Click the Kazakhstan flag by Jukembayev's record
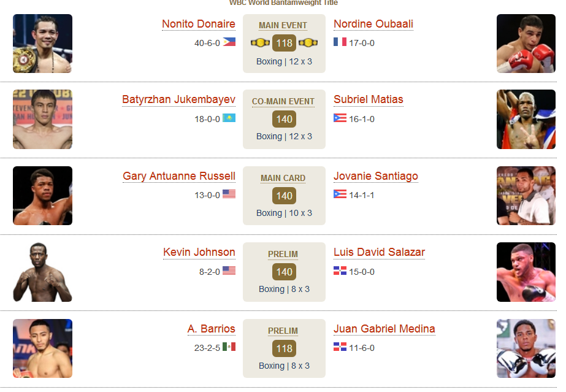This screenshot has height=392, width=566. (229, 118)
